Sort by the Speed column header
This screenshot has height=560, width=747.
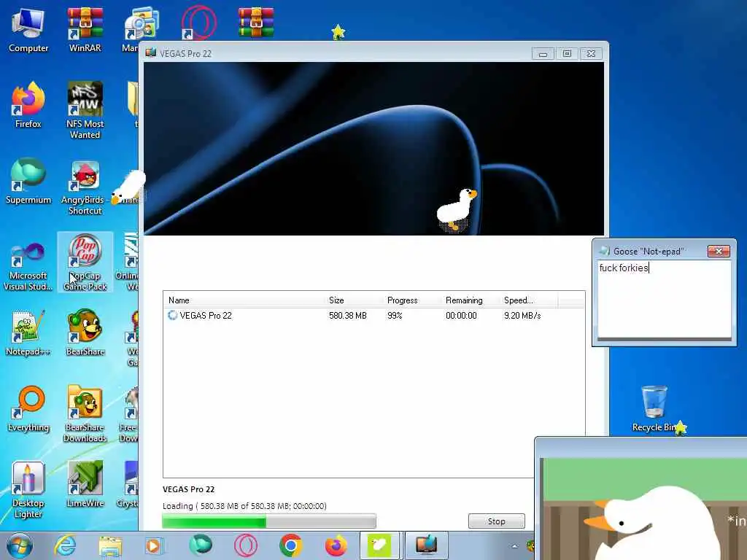pyautogui.click(x=528, y=300)
